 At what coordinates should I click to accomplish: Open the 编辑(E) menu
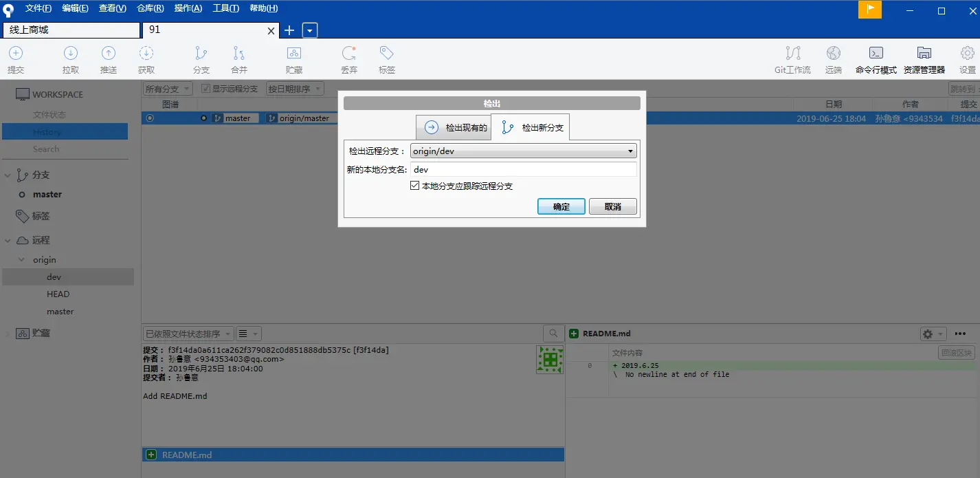pyautogui.click(x=75, y=8)
